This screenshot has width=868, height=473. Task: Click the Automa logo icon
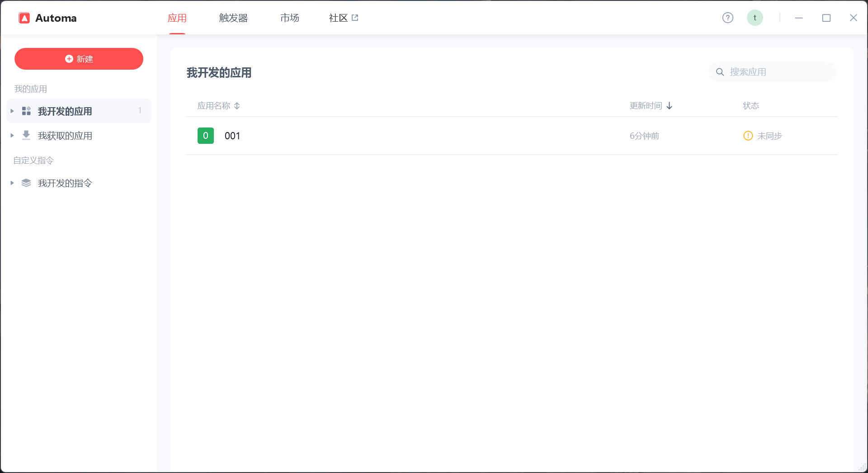24,18
